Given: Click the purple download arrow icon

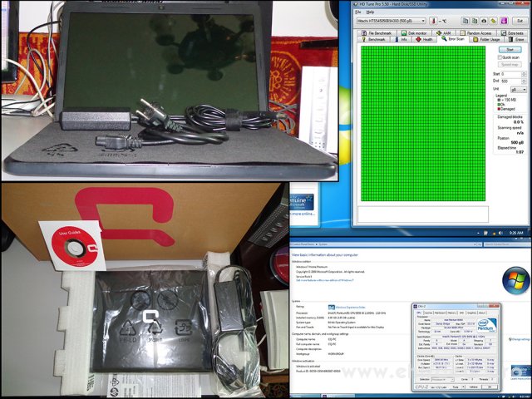Looking at the screenshot, I should click(505, 20).
